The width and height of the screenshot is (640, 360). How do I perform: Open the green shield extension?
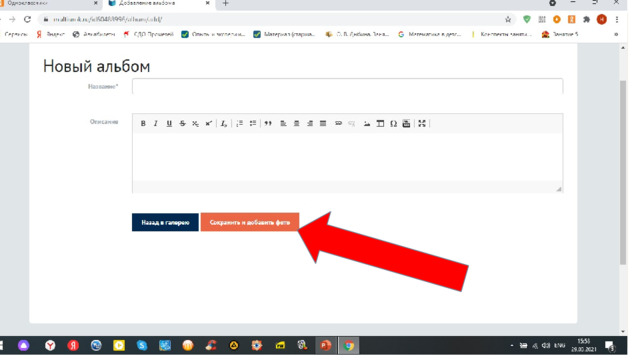pyautogui.click(x=527, y=19)
